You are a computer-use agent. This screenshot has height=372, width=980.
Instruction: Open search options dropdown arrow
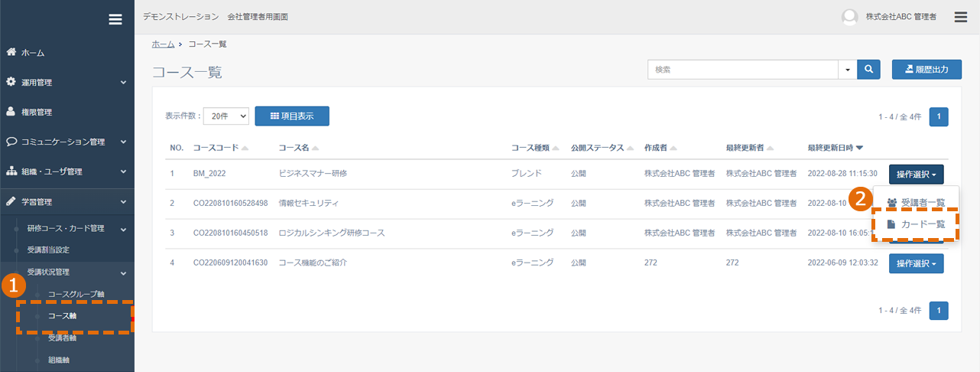(848, 69)
